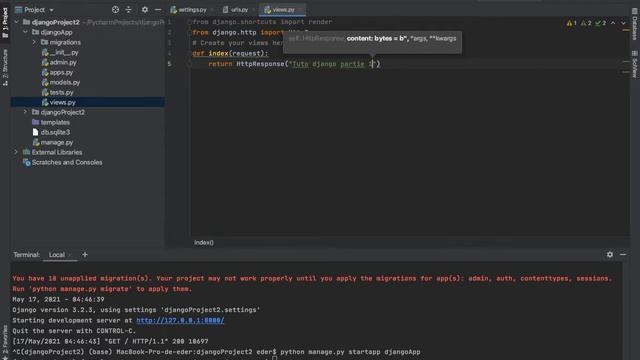
Task: Click the 'Quit the server with CONTROL-C' line
Action: (x=74, y=331)
